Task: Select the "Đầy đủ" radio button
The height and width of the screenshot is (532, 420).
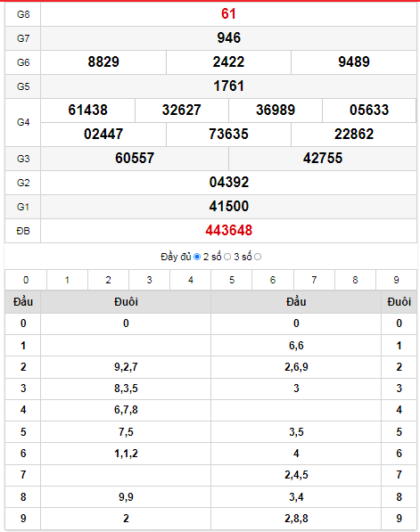Action: 197,257
